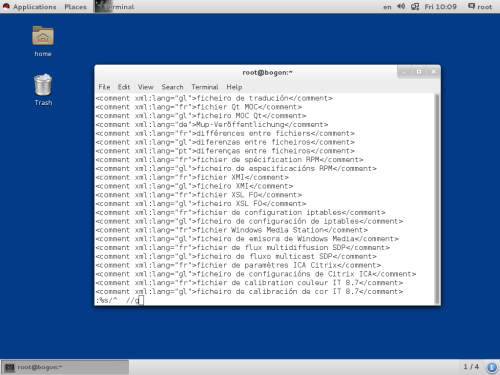Screen dimensions: 500x375
Task: Open the Trash desktop icon
Action: click(43, 85)
